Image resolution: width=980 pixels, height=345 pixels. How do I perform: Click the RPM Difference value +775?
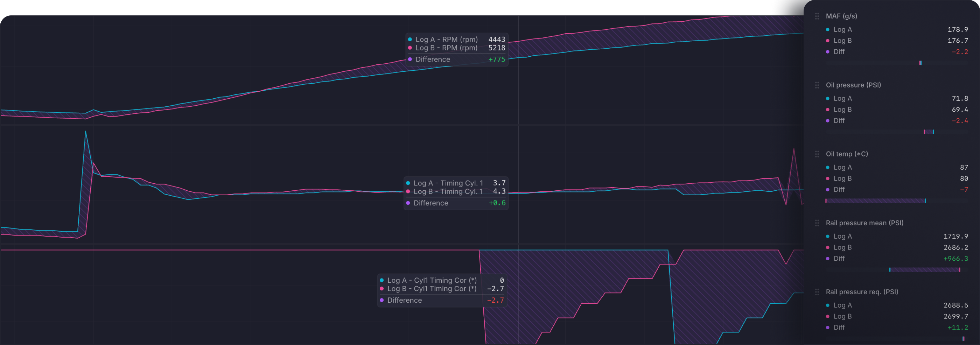496,60
